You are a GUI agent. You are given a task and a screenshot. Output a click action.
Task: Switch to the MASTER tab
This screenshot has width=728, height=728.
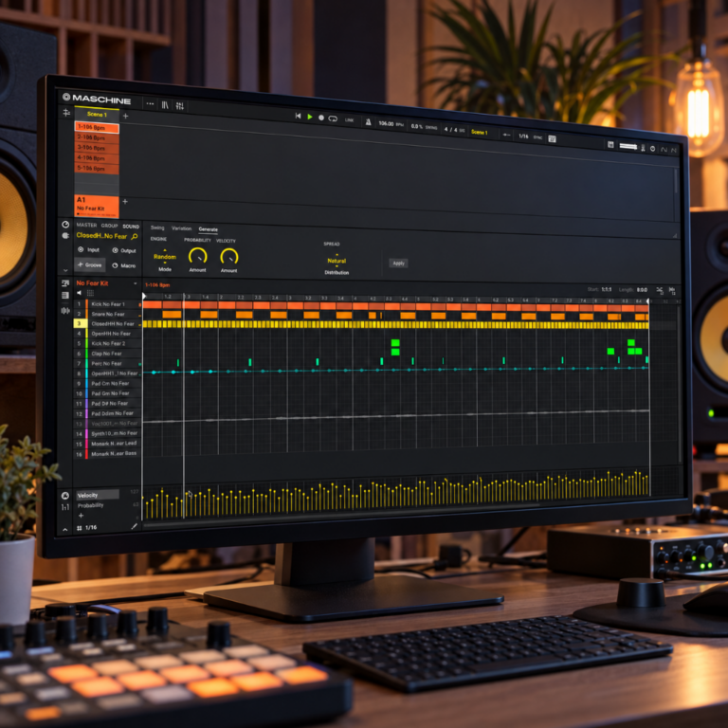[x=86, y=226]
